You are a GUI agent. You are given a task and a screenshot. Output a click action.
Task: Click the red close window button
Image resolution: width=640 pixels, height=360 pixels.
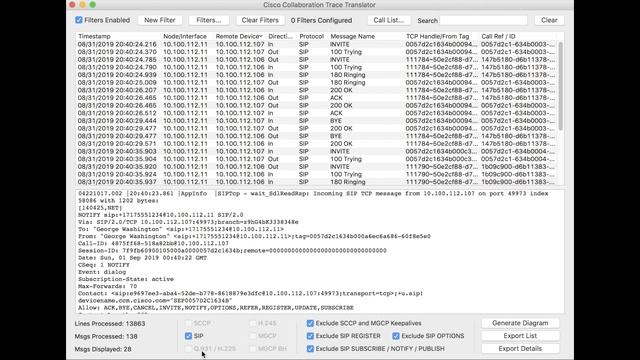[x=72, y=5]
